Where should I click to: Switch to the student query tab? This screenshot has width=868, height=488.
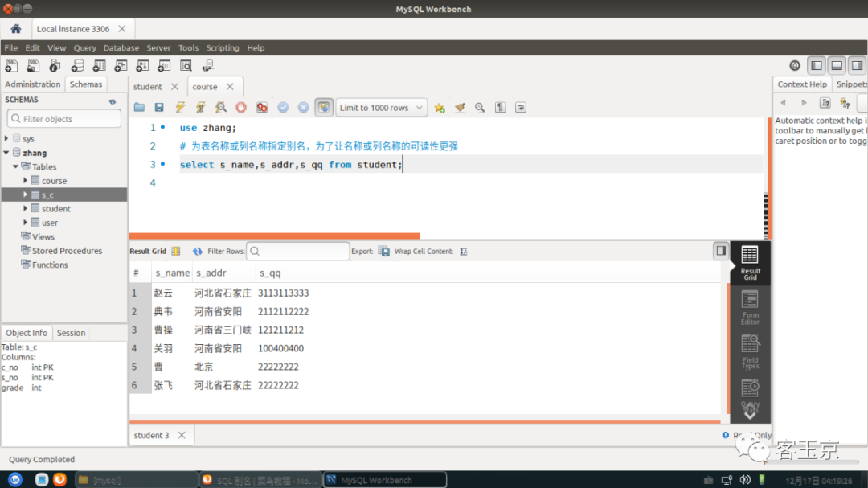147,87
